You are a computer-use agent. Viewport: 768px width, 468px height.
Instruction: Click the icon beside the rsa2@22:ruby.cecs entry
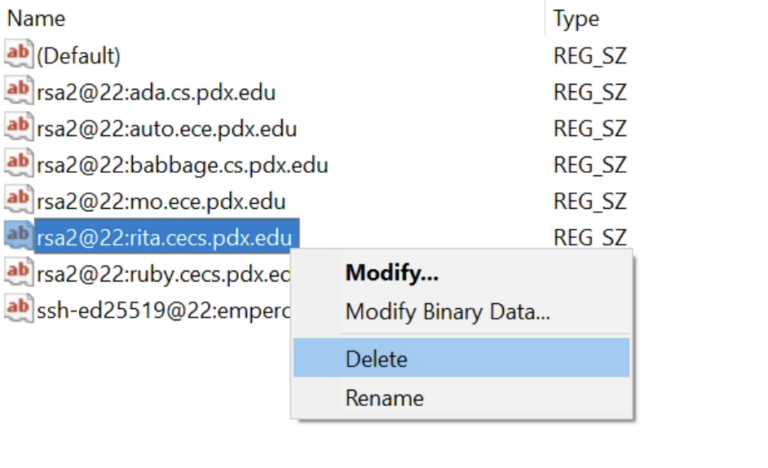coord(18,273)
